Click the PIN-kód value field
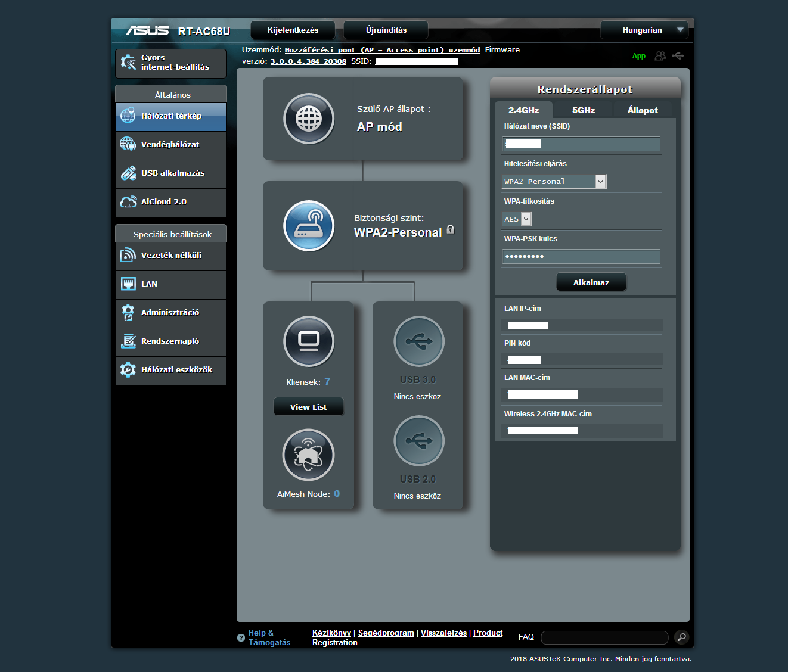788x672 pixels. [x=582, y=360]
